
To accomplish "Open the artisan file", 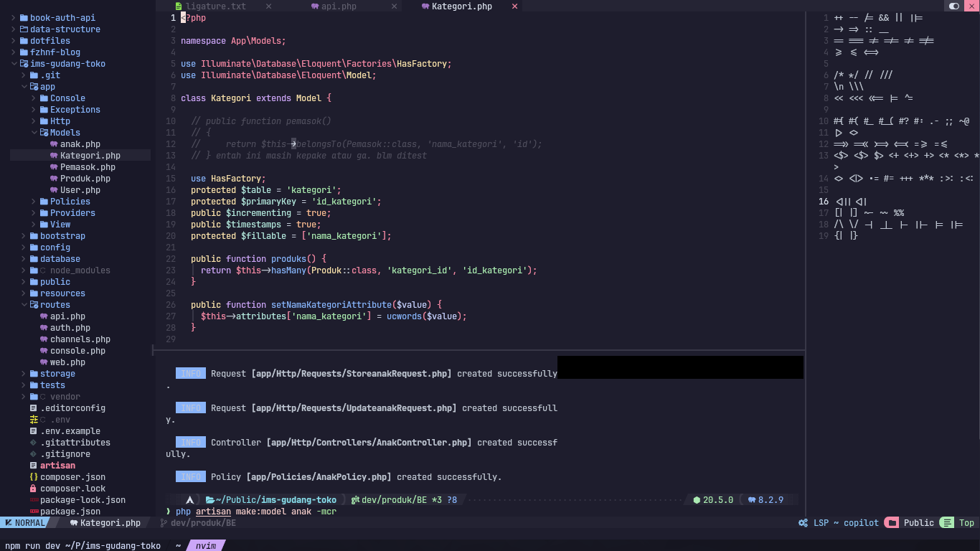I will point(57,466).
